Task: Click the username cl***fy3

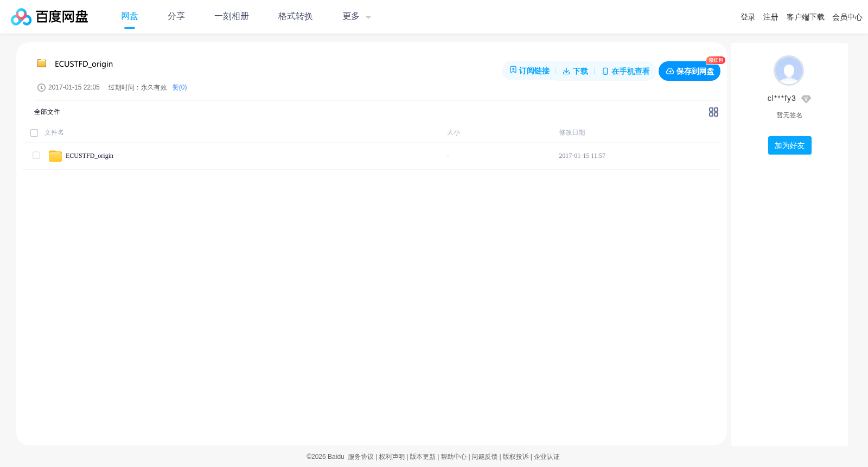Action: [x=782, y=98]
